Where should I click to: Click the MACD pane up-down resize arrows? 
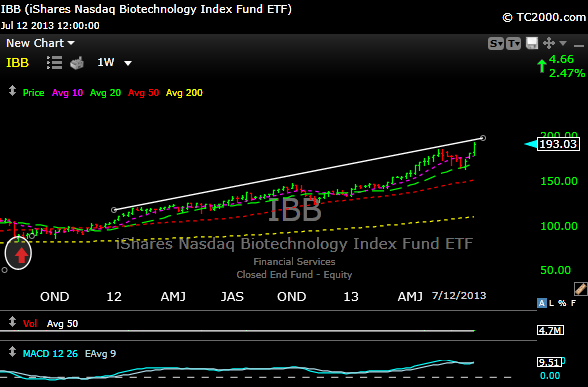click(x=12, y=352)
